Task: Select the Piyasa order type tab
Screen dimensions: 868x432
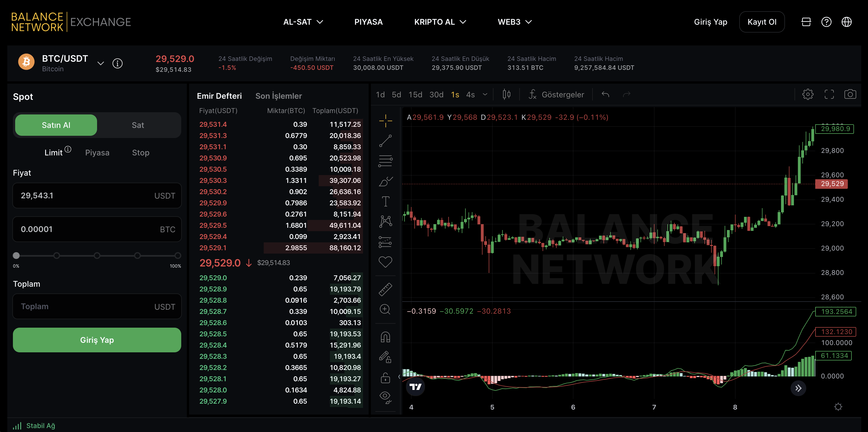Action: point(97,153)
